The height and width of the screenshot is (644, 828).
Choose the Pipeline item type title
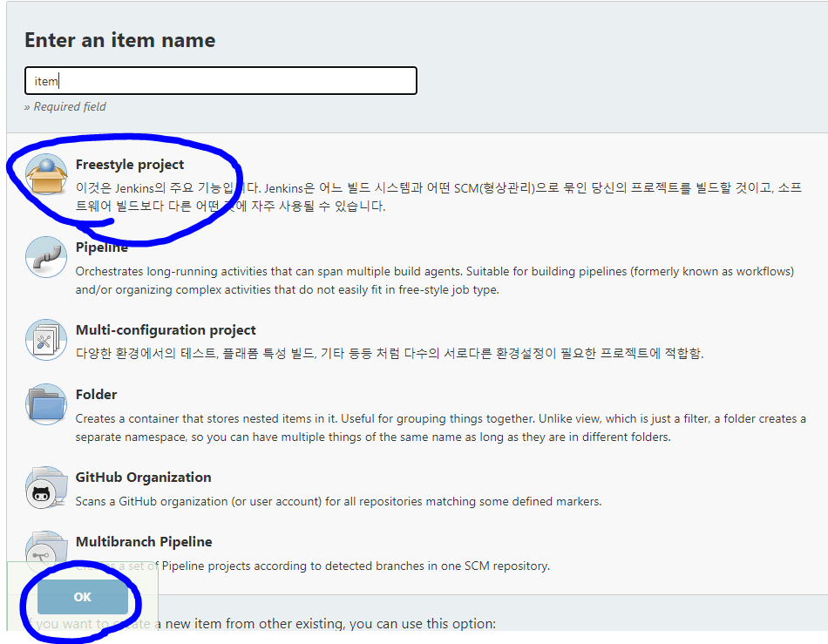102,247
